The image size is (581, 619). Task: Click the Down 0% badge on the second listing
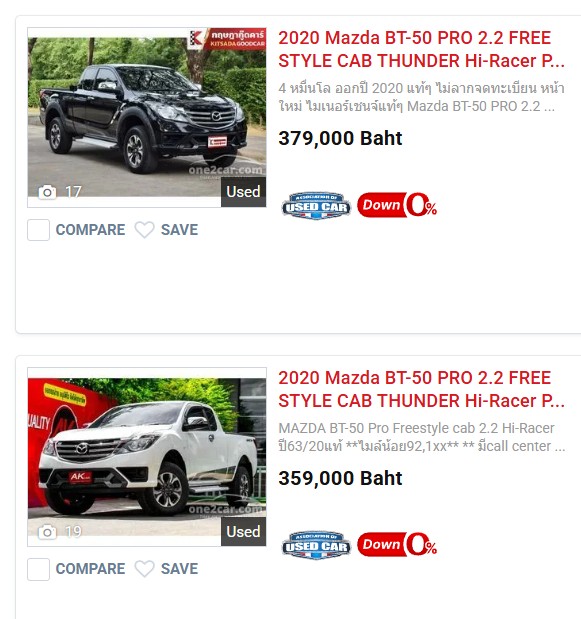pyautogui.click(x=397, y=544)
